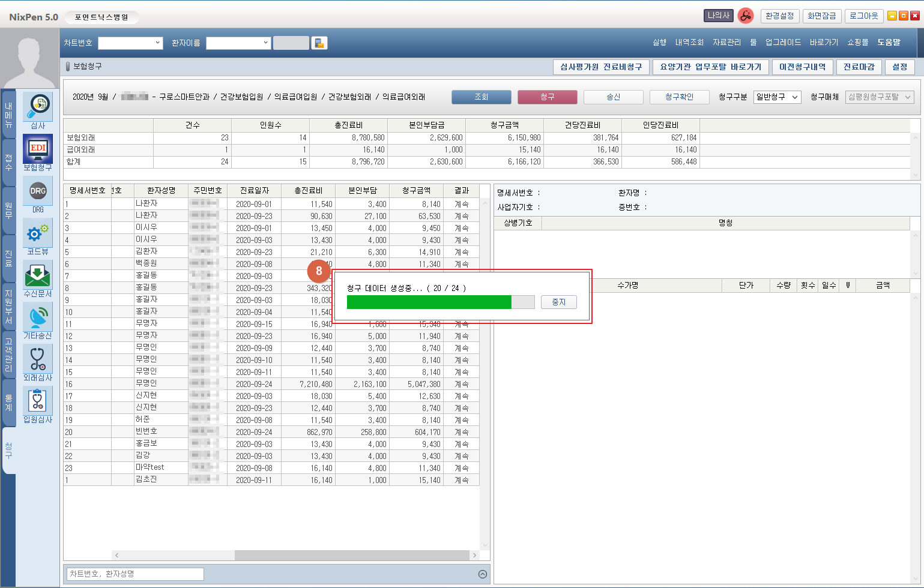Click the 조회 search button
924x588 pixels.
pos(481,97)
